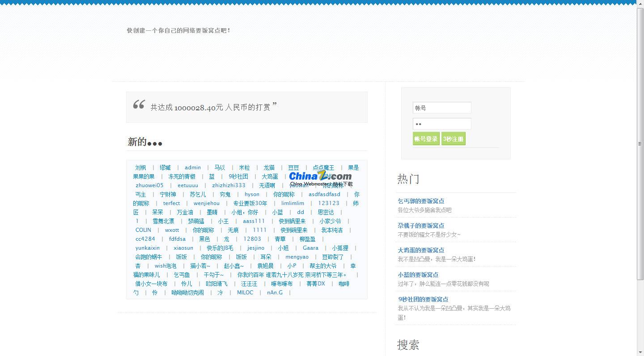644x356 pixels.
Task: Open user 呦呦呦切克闹 link
Action: [x=187, y=293]
